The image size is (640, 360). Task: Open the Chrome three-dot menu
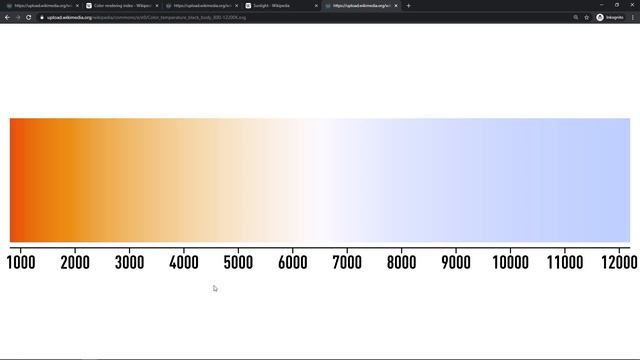pos(633,18)
